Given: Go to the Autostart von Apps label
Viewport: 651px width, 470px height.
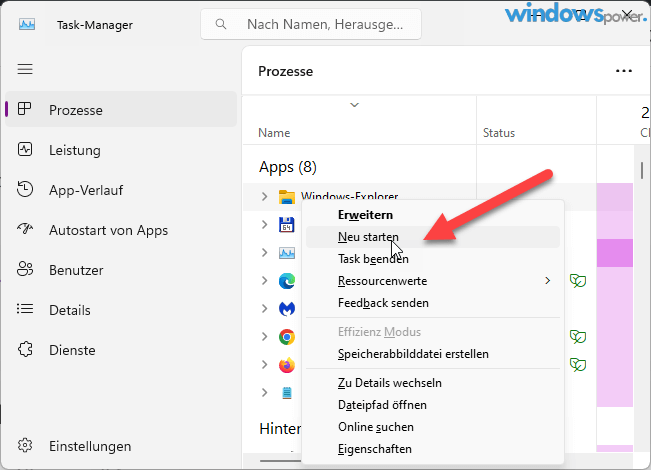Looking at the screenshot, I should 108,230.
